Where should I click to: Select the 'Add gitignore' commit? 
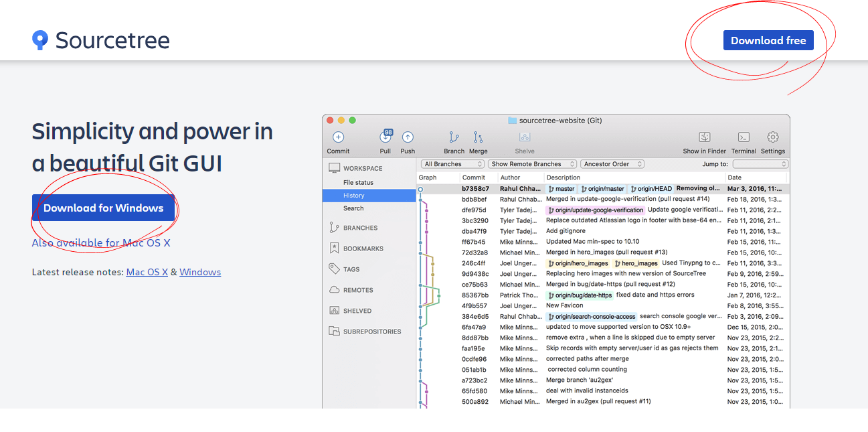603,231
